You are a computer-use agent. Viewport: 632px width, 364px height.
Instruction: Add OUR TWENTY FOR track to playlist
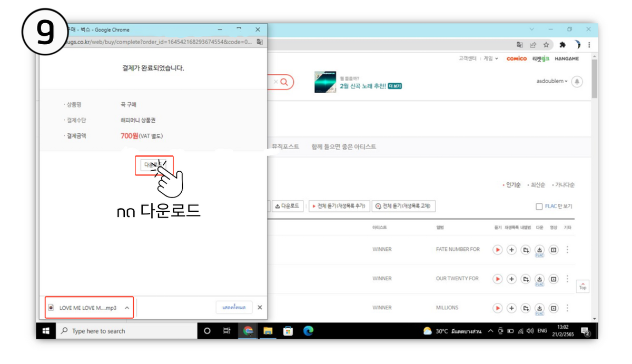click(x=511, y=279)
